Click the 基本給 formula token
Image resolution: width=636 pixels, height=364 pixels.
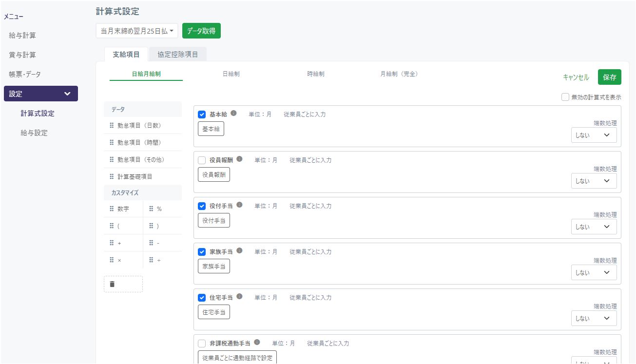(x=211, y=129)
